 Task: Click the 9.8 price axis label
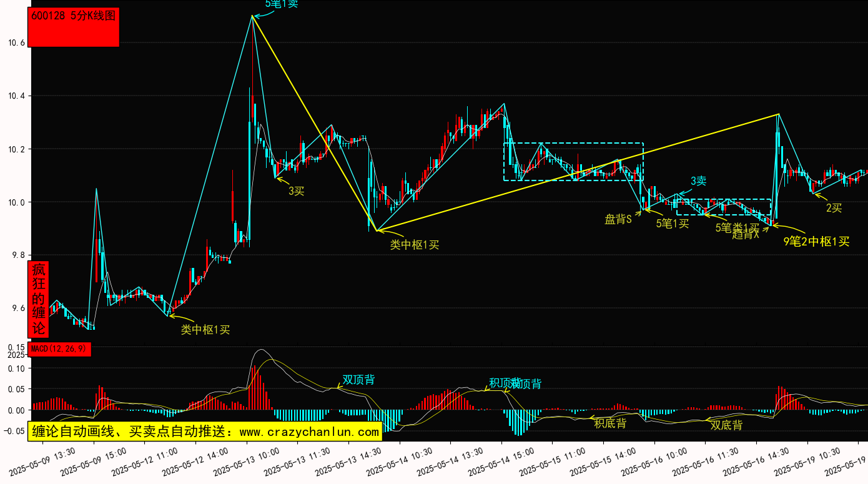19,255
